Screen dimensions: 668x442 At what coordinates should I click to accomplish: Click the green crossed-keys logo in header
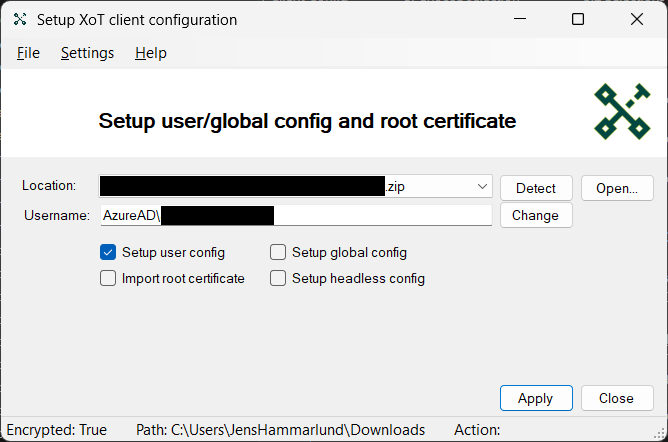622,112
